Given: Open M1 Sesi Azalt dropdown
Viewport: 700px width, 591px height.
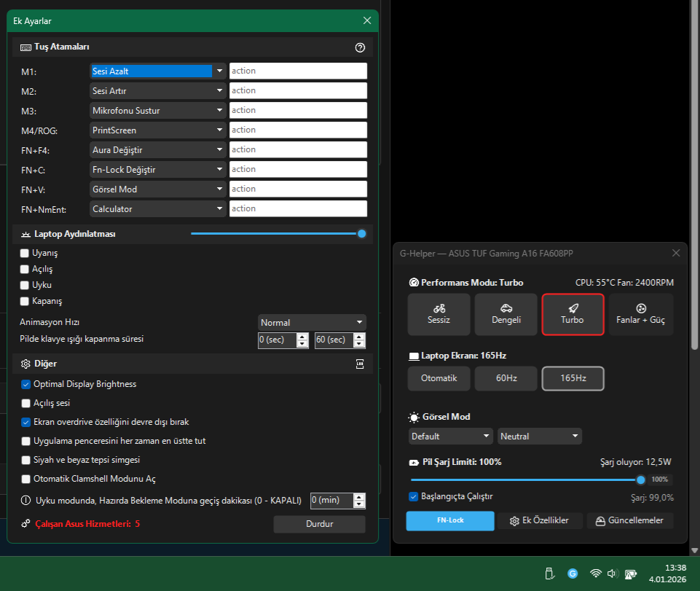Looking at the screenshot, I should [x=157, y=71].
